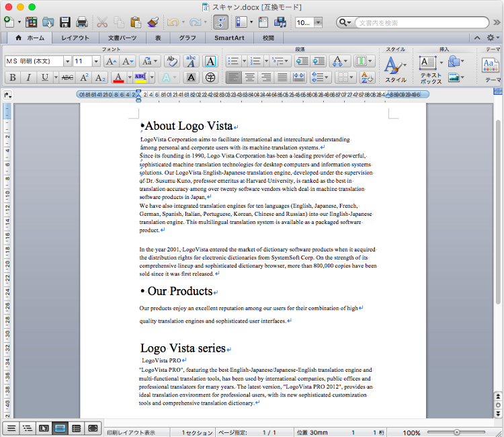
Task: Switch to the 校閲 tab
Action: tap(268, 38)
